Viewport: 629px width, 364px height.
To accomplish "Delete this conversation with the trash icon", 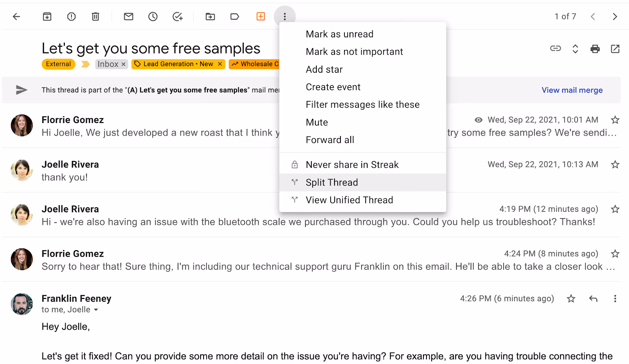I will tap(96, 17).
